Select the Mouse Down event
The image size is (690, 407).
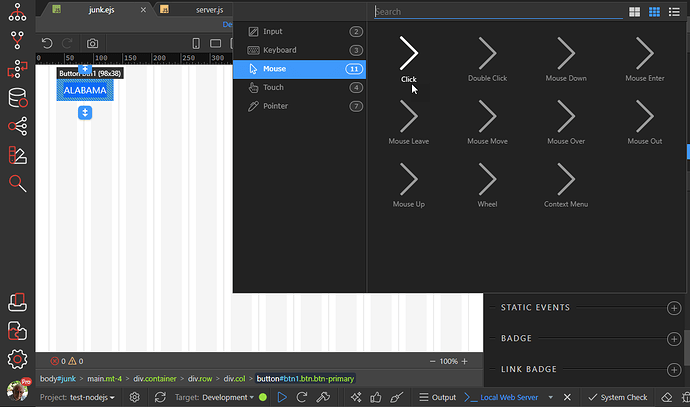(x=566, y=60)
